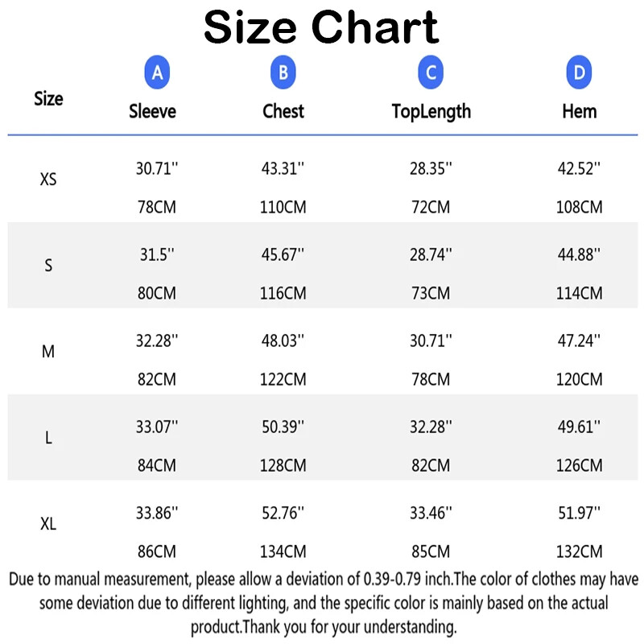Click the Hem column header
This screenshot has height=644, width=644.
click(579, 111)
